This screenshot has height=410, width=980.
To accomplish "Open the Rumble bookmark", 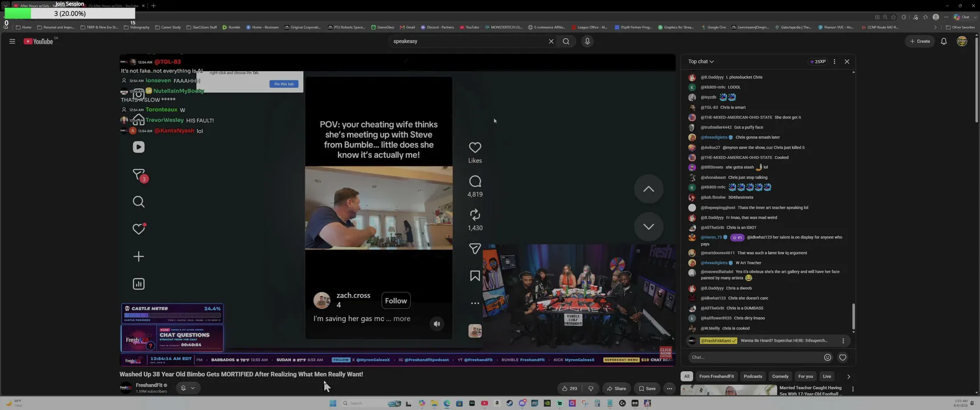I will (231, 27).
